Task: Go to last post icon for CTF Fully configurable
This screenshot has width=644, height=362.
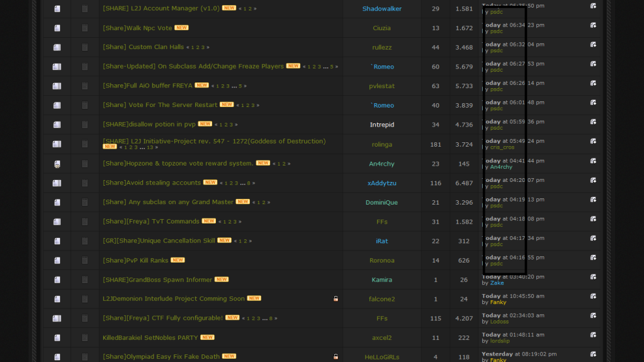Action: tap(593, 315)
